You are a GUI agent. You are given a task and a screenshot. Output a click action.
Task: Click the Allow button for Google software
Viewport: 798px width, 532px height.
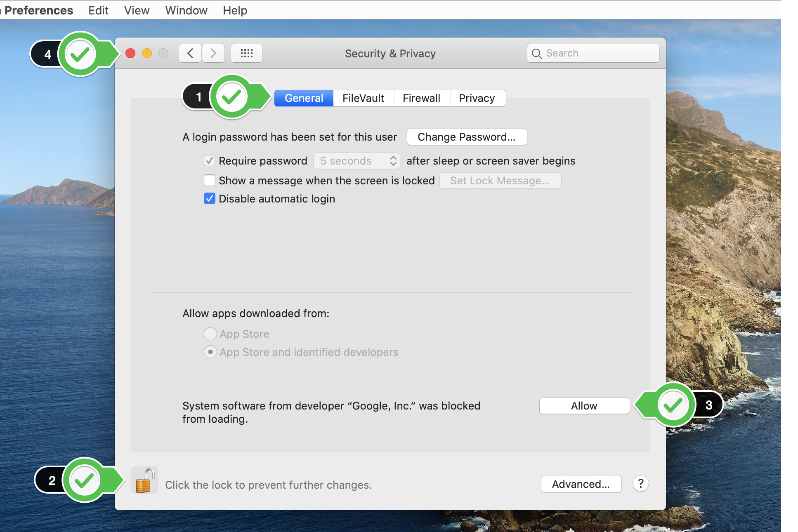(x=584, y=406)
